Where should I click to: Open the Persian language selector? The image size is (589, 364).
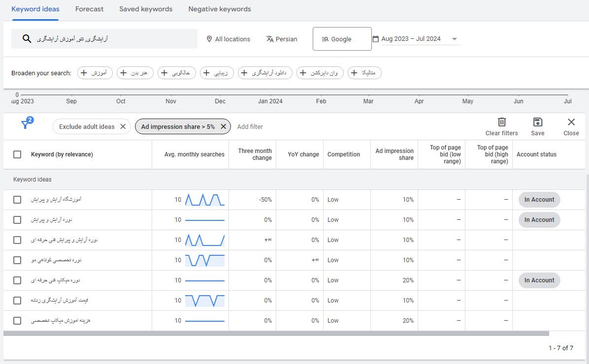point(282,39)
